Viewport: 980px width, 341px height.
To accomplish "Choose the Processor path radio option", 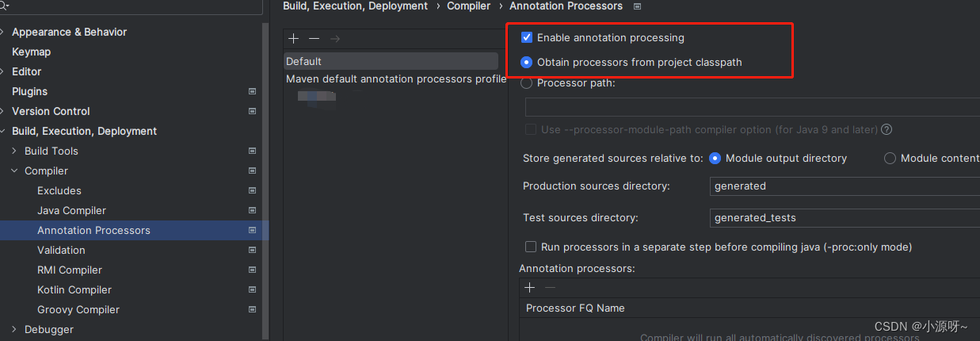I will tap(527, 82).
